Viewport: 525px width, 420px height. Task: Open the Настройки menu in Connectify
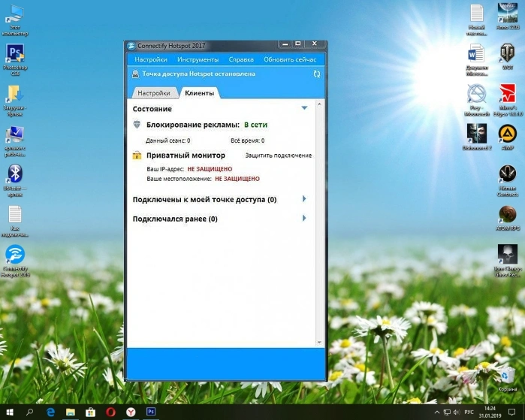click(151, 59)
